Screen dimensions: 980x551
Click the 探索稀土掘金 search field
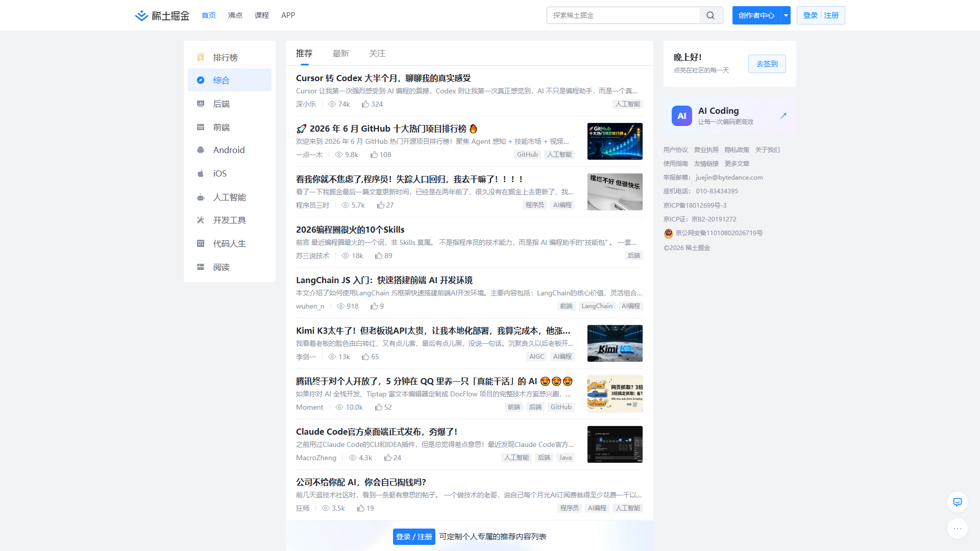tap(623, 15)
